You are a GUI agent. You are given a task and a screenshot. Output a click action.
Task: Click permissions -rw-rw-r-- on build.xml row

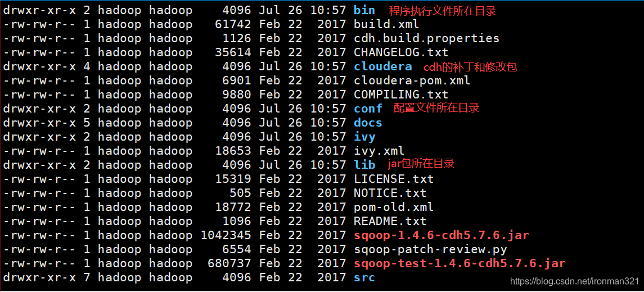pos(39,25)
